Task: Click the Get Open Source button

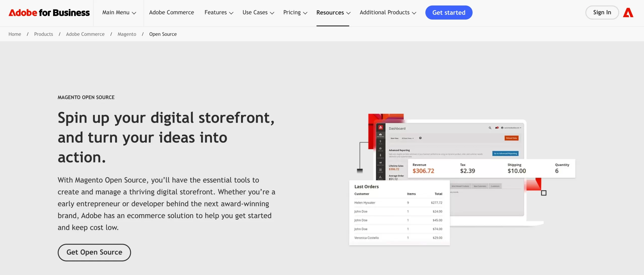Action: coord(94,252)
